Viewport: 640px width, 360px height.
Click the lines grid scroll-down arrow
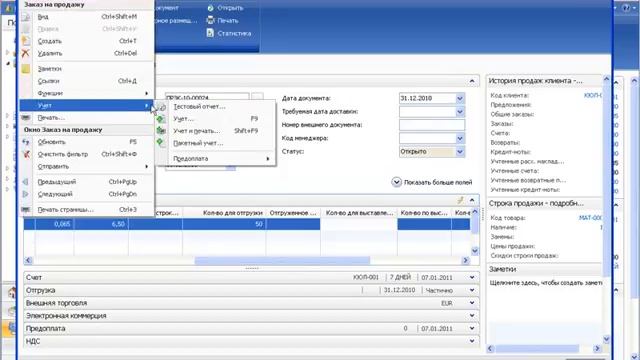[x=475, y=251]
